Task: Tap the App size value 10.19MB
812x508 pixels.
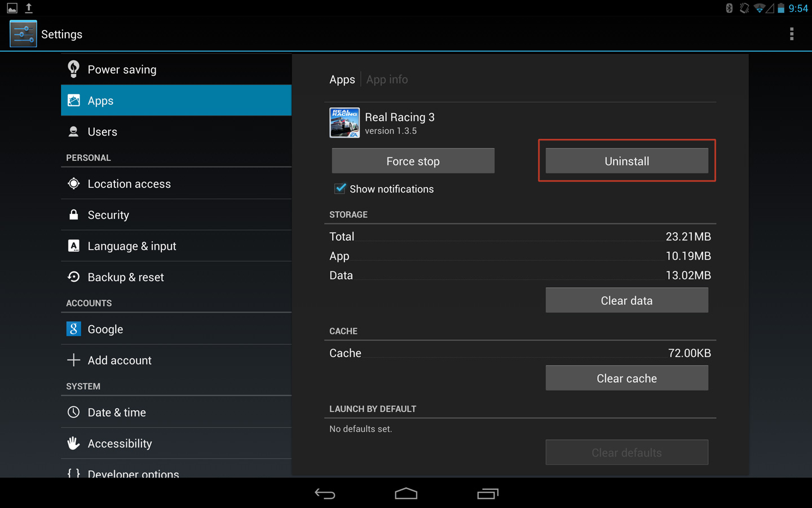Action: pyautogui.click(x=688, y=256)
